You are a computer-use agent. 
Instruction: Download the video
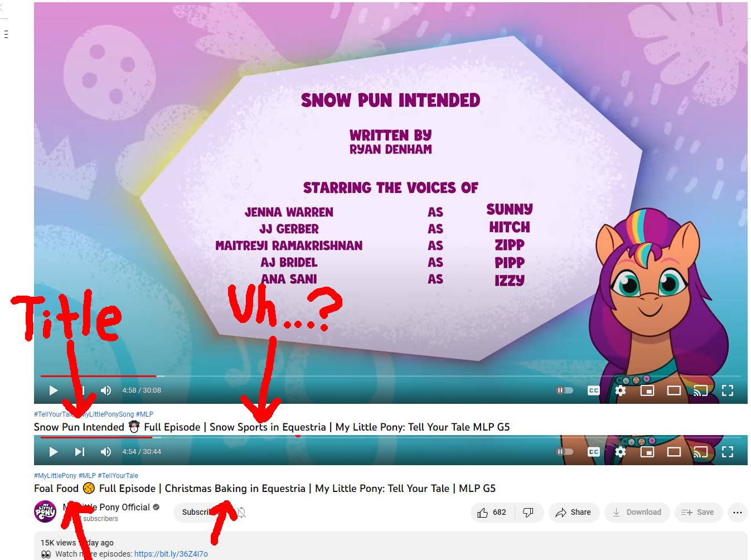coord(637,512)
